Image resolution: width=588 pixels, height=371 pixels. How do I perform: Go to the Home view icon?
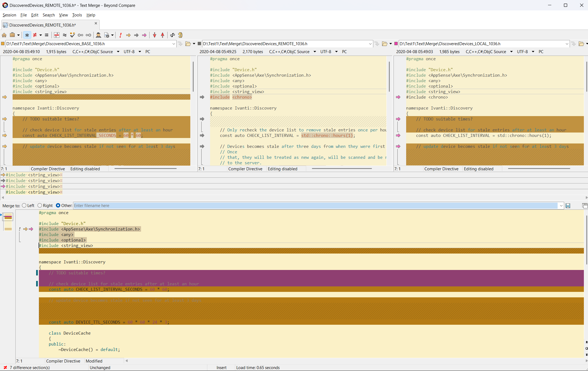tap(4, 35)
